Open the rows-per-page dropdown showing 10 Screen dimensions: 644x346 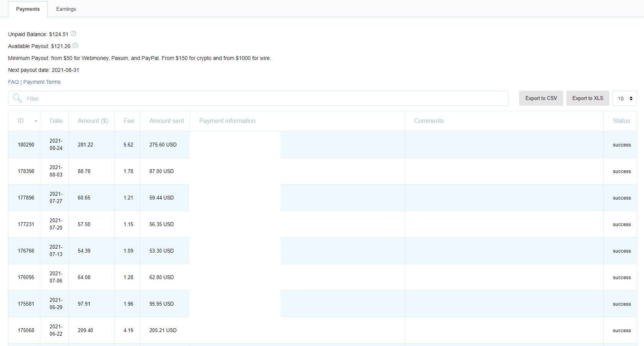tap(624, 98)
